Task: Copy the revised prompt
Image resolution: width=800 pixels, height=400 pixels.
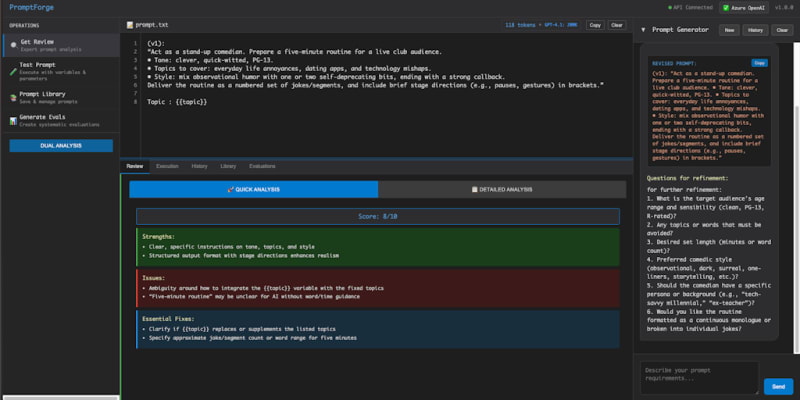Action: tap(759, 63)
